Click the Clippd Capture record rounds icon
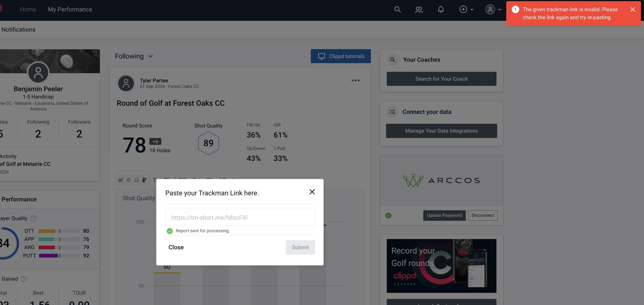 pyautogui.click(x=442, y=265)
